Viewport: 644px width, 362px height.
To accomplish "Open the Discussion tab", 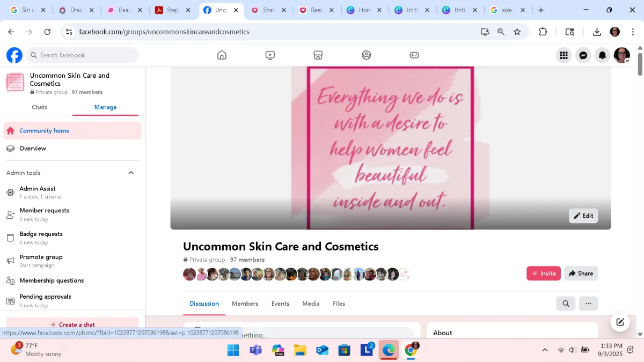I will point(204,304).
